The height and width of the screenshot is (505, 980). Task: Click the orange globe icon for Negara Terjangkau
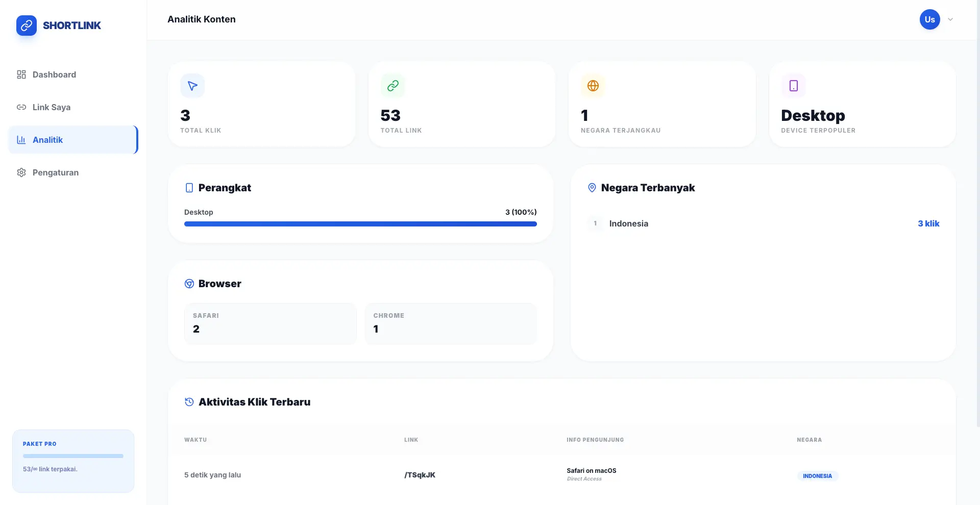click(x=593, y=86)
